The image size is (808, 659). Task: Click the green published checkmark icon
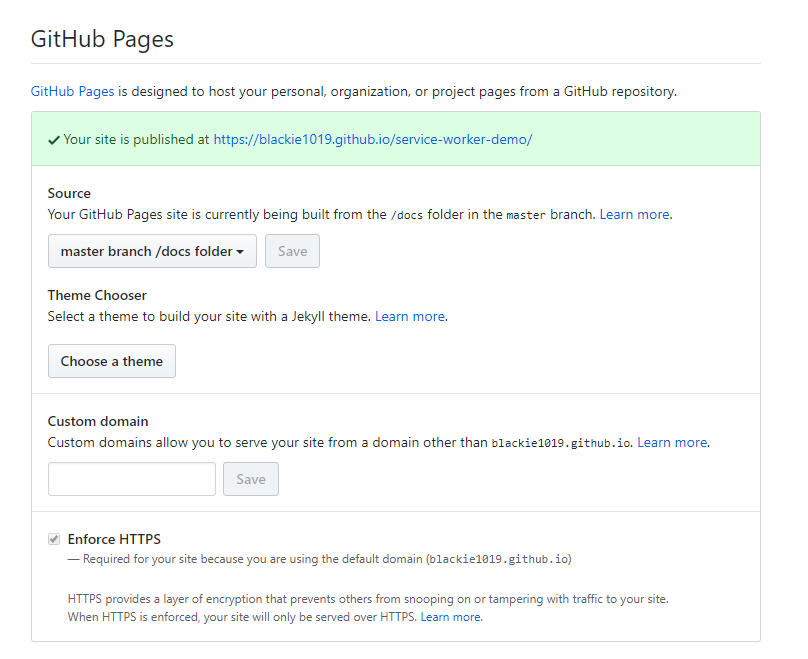coord(54,140)
